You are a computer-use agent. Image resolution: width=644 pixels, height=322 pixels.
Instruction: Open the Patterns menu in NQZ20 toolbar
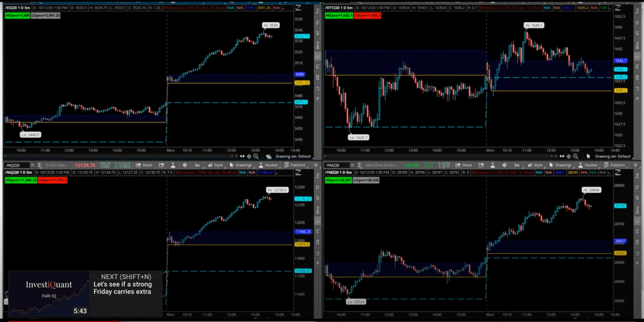[x=295, y=165]
